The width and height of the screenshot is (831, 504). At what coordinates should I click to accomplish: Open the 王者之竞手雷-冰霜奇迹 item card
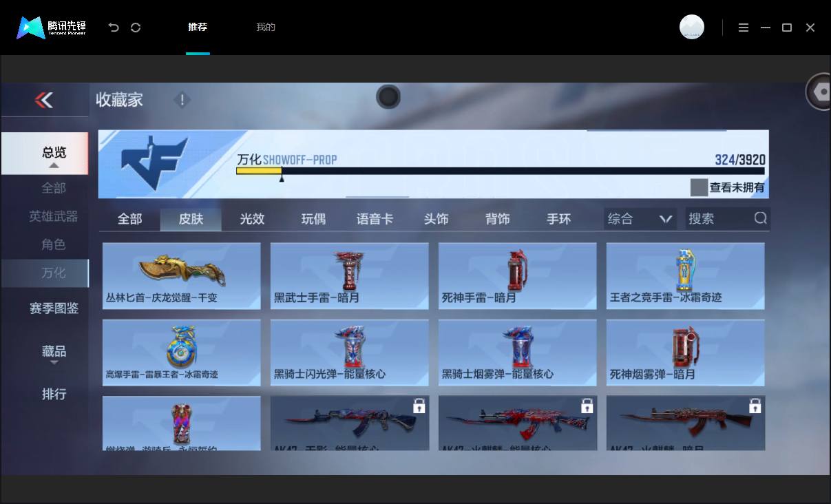685,275
